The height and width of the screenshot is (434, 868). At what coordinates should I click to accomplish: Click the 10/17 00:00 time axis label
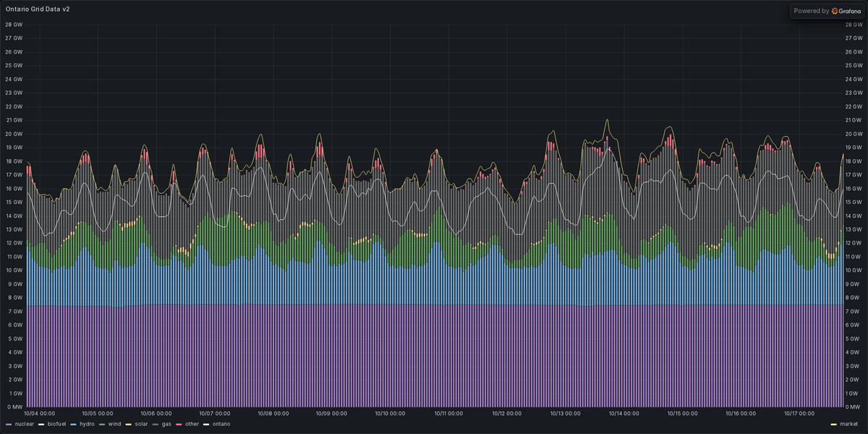coord(801,414)
